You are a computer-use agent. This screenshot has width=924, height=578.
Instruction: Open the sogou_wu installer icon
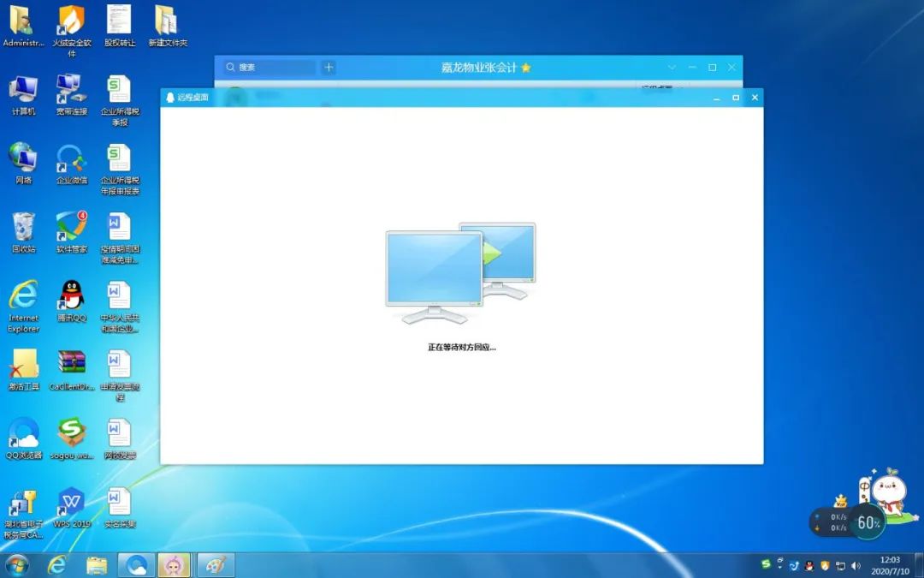coord(72,438)
